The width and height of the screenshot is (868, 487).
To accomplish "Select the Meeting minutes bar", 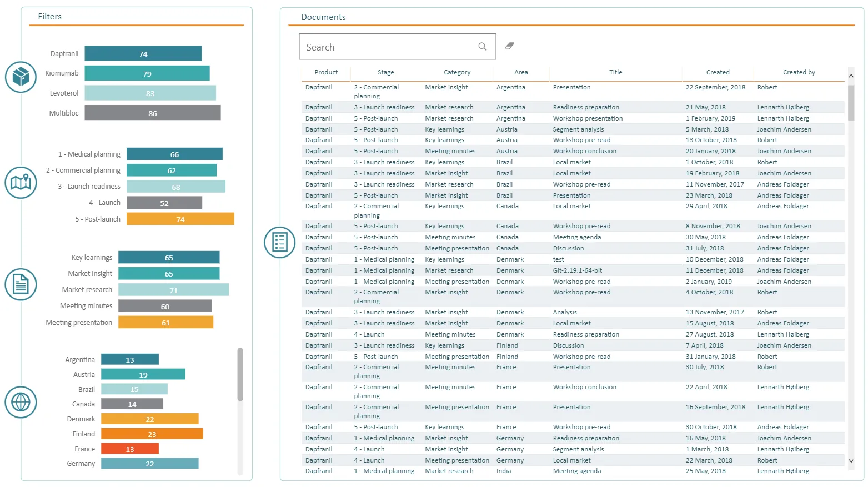I will tap(165, 306).
